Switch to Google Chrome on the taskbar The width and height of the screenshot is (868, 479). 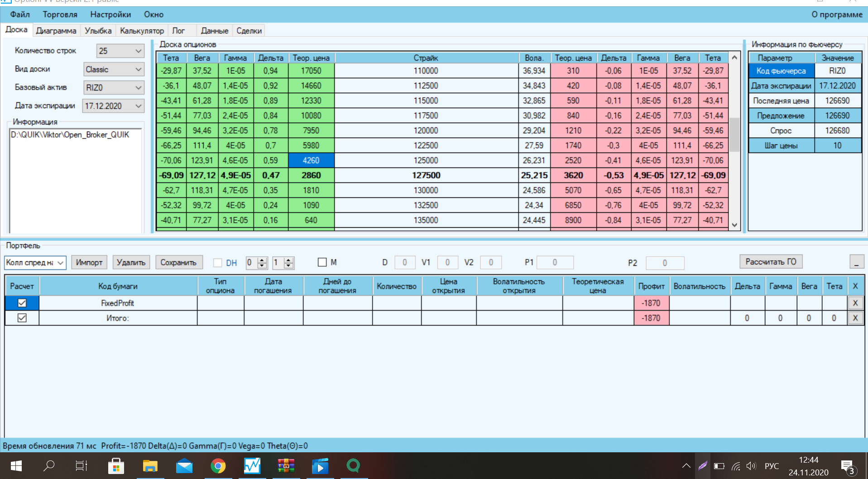(218, 465)
